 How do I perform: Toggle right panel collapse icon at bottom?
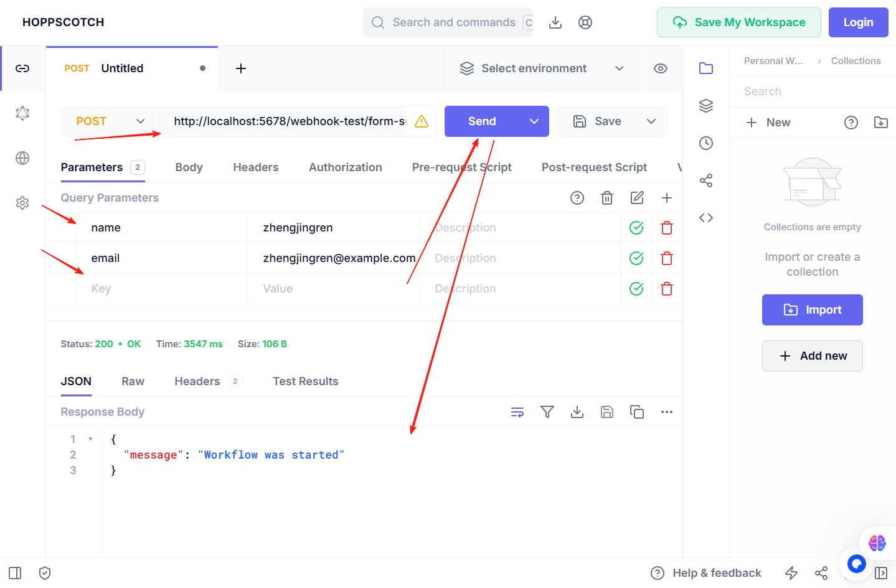[881, 573]
